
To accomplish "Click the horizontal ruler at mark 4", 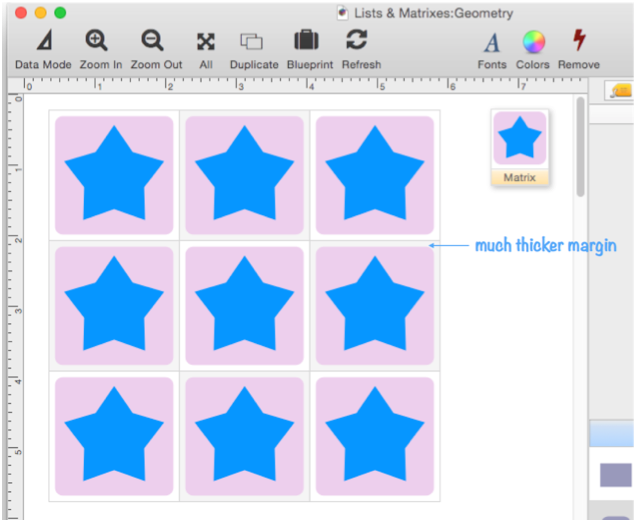I will 309,85.
